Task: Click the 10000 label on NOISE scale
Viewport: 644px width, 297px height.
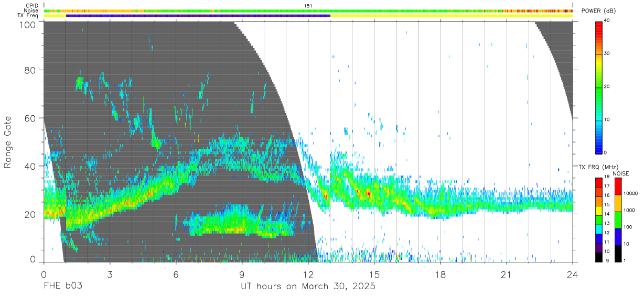Action: (x=631, y=193)
